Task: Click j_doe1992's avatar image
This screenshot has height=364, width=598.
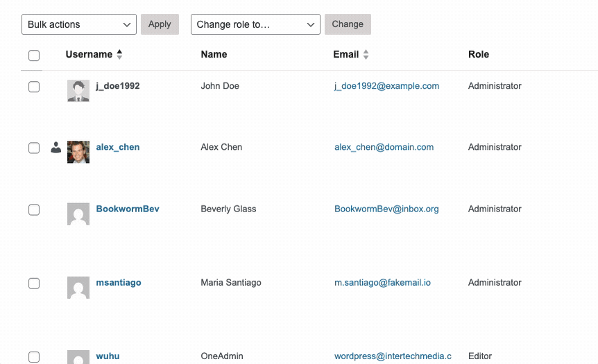Action: 78,91
